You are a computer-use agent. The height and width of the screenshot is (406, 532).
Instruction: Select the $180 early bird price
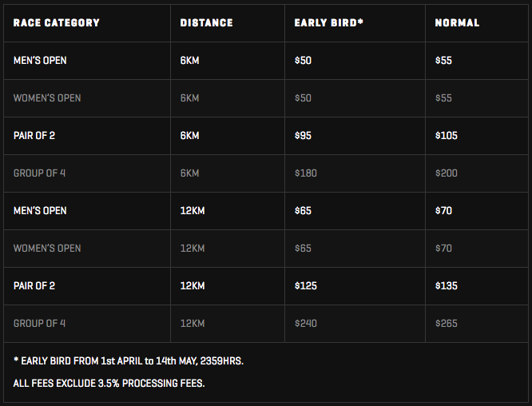pos(306,173)
